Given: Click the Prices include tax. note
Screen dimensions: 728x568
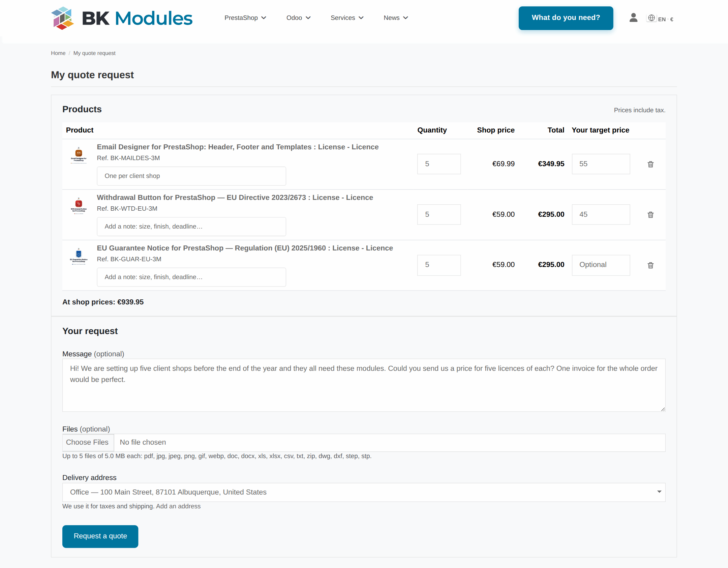Looking at the screenshot, I should point(639,110).
